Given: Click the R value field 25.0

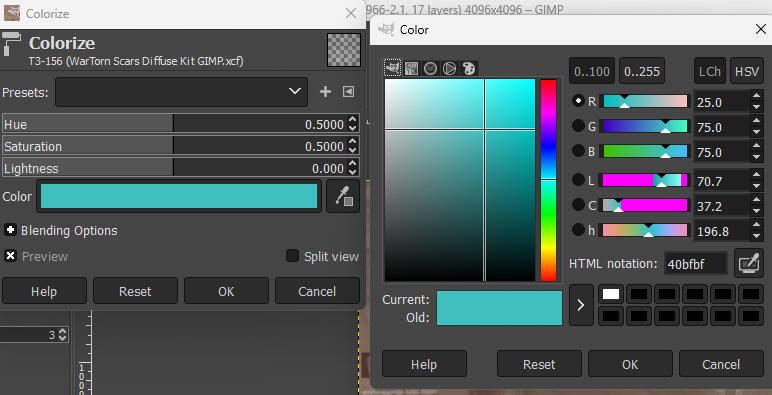Looking at the screenshot, I should coord(722,102).
